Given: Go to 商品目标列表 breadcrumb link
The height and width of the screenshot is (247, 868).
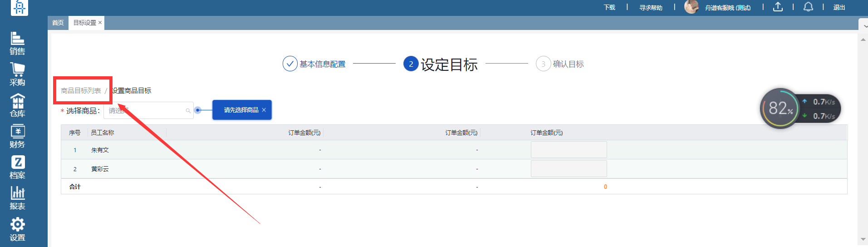Looking at the screenshot, I should point(81,91).
